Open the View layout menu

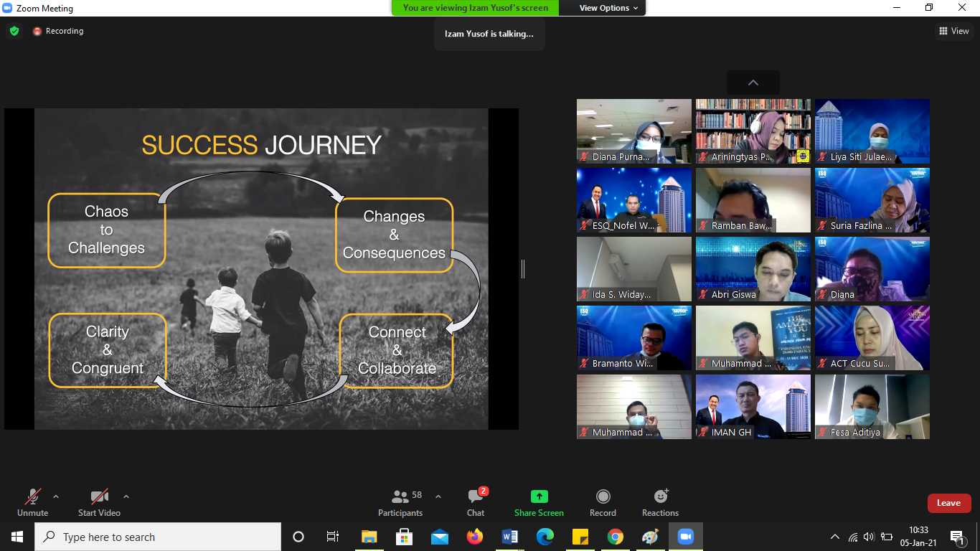(x=954, y=31)
